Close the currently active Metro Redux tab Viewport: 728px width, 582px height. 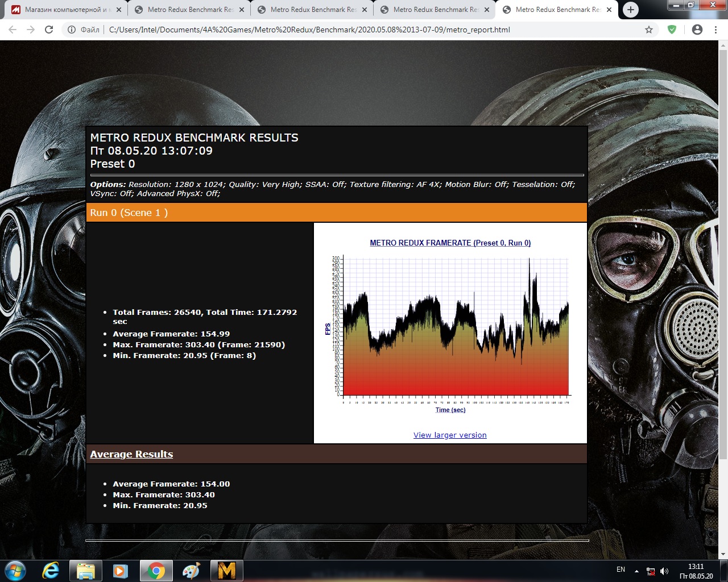609,10
